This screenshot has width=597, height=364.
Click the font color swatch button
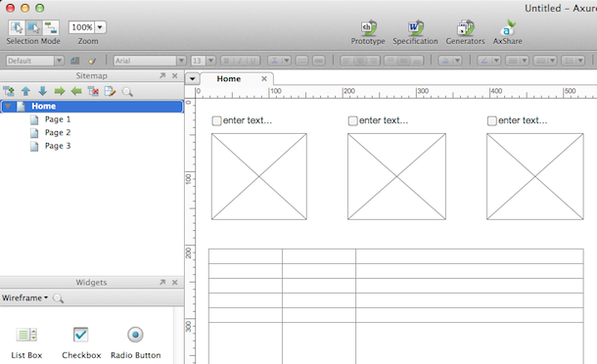tap(274, 61)
